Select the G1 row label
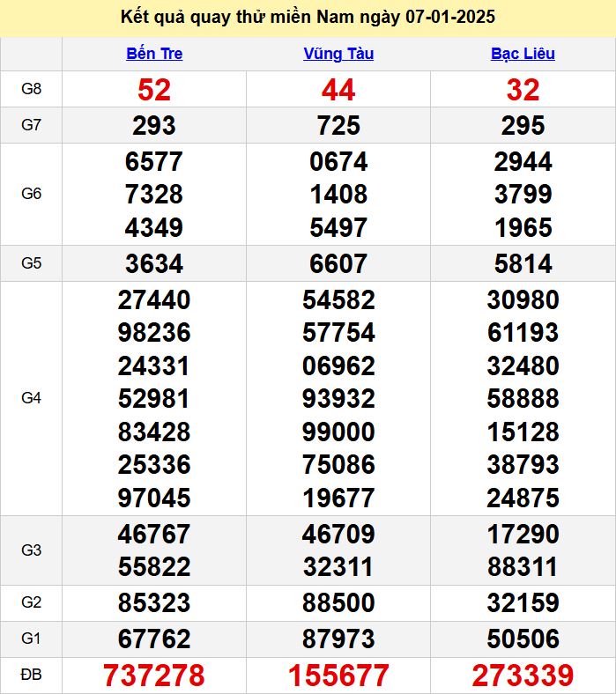Image resolution: width=616 pixels, height=694 pixels. tap(31, 639)
